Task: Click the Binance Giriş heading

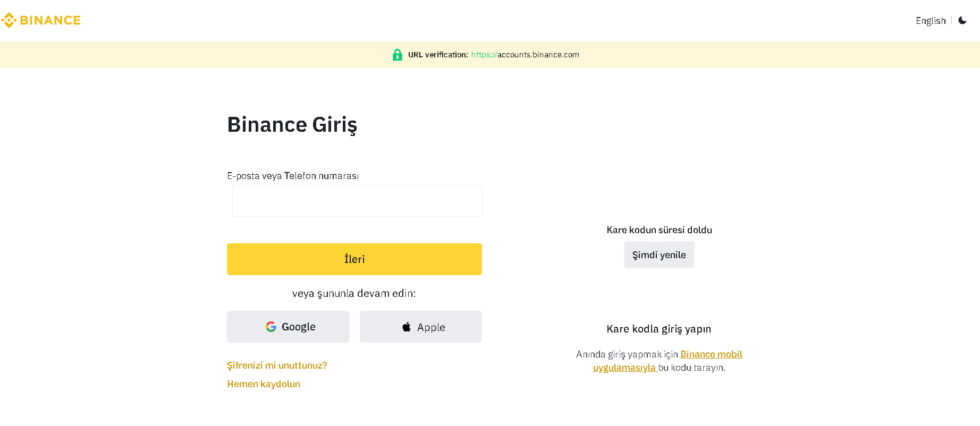Action: 292,125
